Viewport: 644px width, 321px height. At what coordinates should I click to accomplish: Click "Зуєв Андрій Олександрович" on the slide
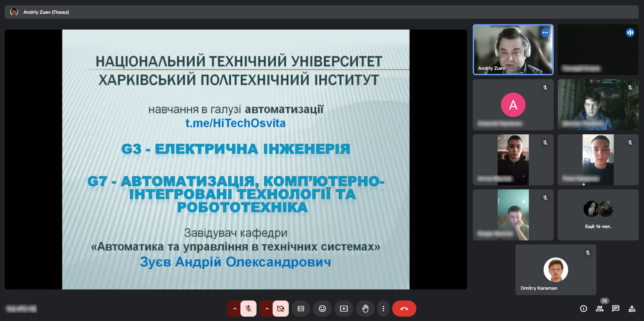[235, 262]
